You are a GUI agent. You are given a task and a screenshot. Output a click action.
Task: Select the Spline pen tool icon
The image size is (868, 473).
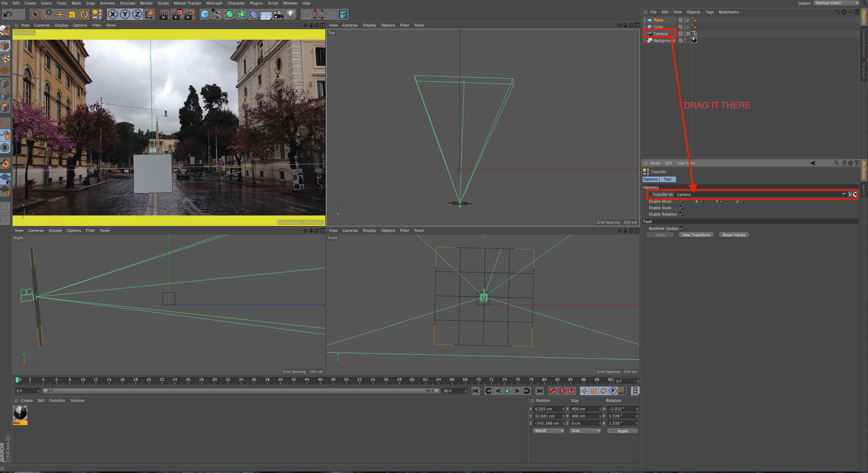coord(217,14)
